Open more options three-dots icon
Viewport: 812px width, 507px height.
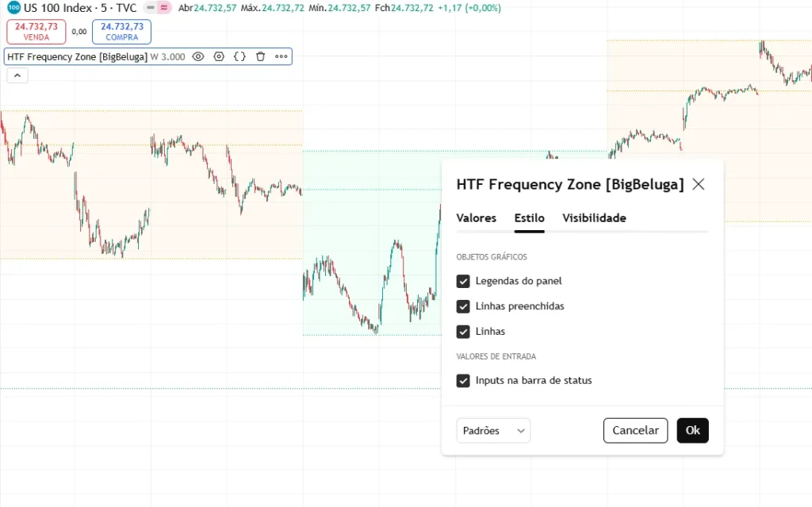(x=282, y=56)
